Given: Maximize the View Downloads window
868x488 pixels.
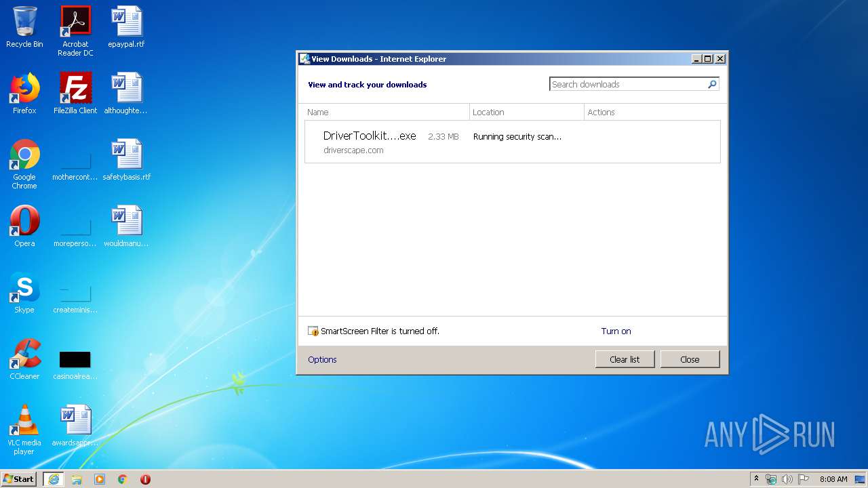Looking at the screenshot, I should 708,59.
